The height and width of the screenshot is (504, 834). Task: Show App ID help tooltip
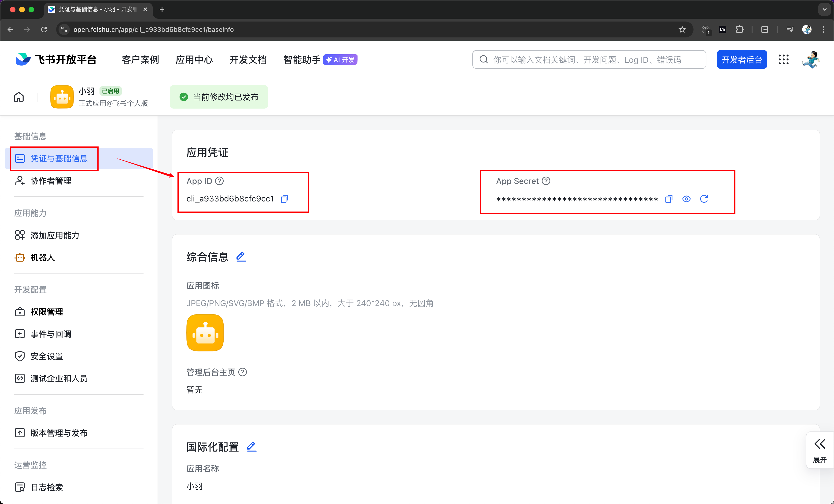pos(219,181)
